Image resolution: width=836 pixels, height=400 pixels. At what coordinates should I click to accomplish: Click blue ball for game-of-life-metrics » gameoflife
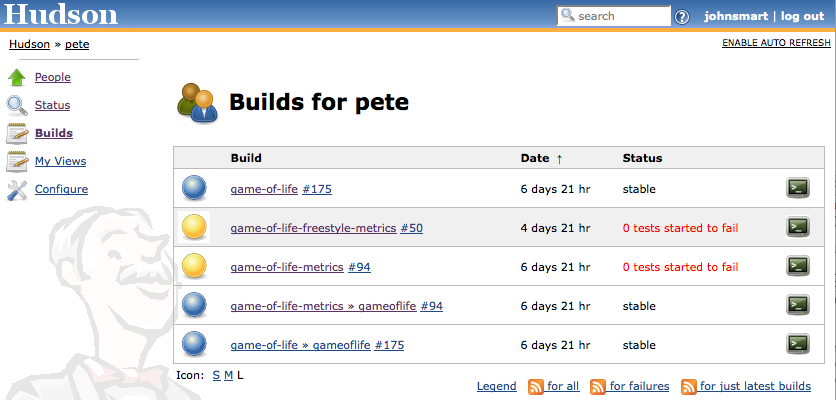[194, 305]
